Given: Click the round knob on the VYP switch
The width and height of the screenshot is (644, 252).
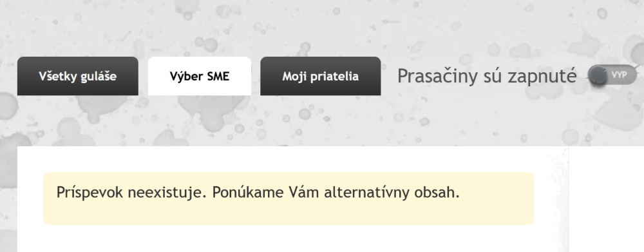Looking at the screenshot, I should 598,76.
